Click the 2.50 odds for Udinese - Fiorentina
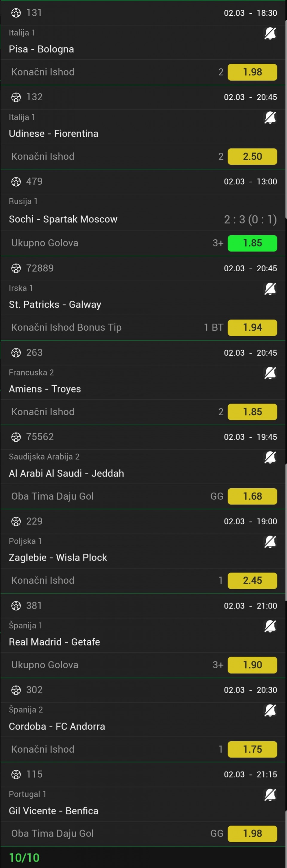 [252, 156]
